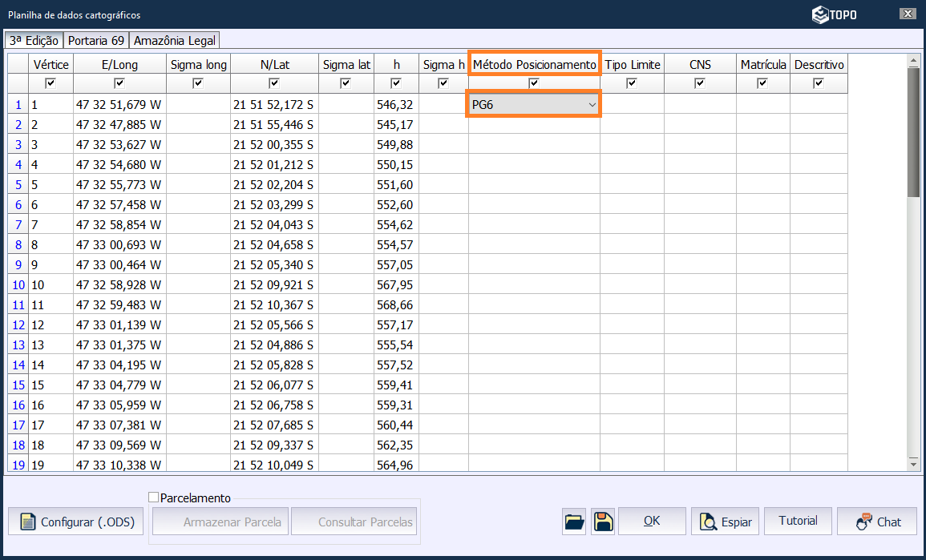The image size is (926, 560).
Task: Switch to the Portaria 69 tab
Action: [x=96, y=41]
